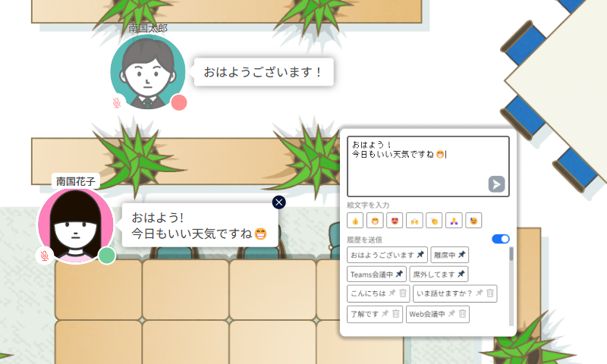Screen dimensions: 607x364
Task: Pin the 了解です phrase
Action: pyautogui.click(x=385, y=314)
